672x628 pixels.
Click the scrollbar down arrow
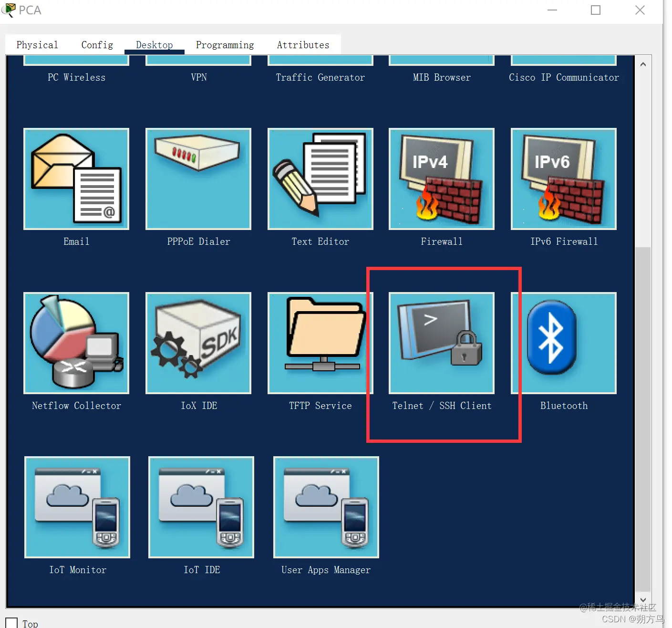(643, 600)
